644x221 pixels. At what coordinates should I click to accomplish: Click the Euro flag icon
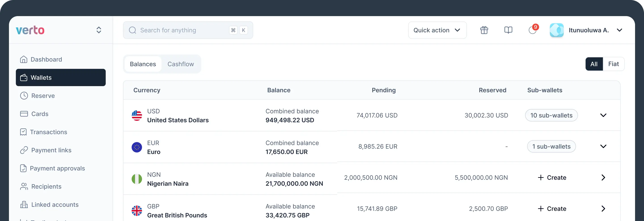point(137,147)
